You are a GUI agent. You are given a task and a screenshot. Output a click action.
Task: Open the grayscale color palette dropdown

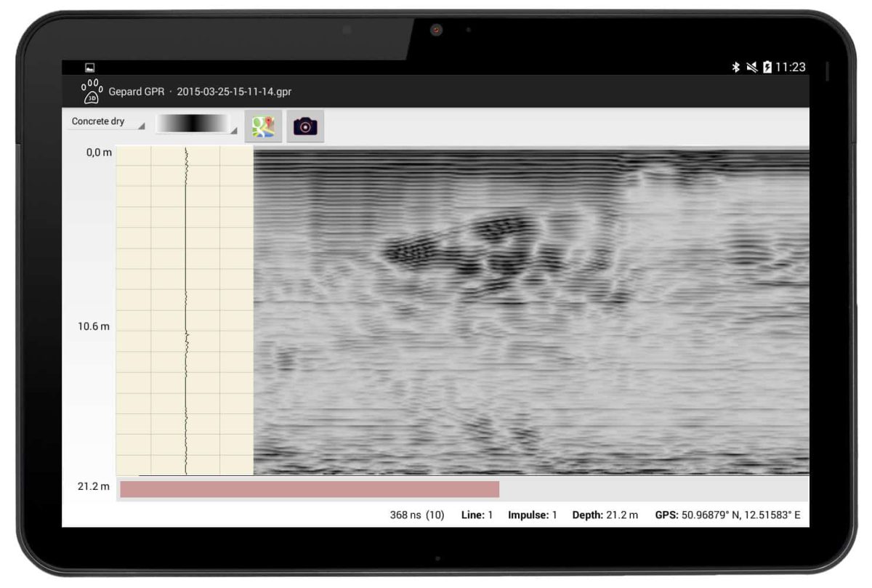pos(196,124)
